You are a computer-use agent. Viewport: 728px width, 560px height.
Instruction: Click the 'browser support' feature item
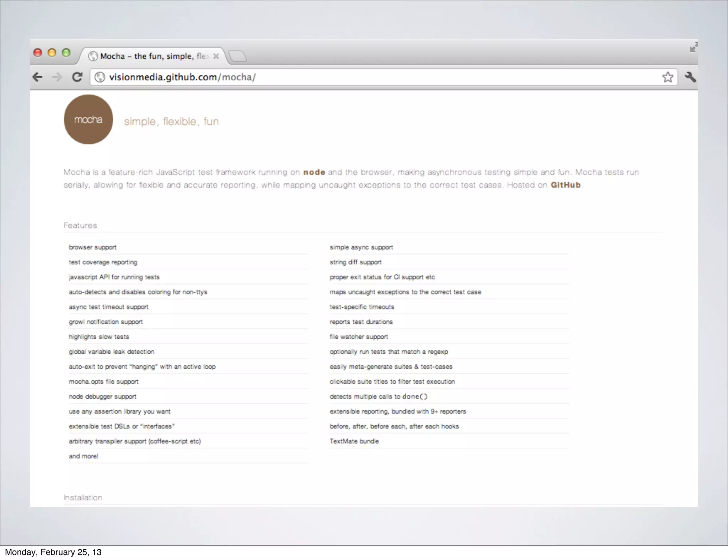(92, 247)
